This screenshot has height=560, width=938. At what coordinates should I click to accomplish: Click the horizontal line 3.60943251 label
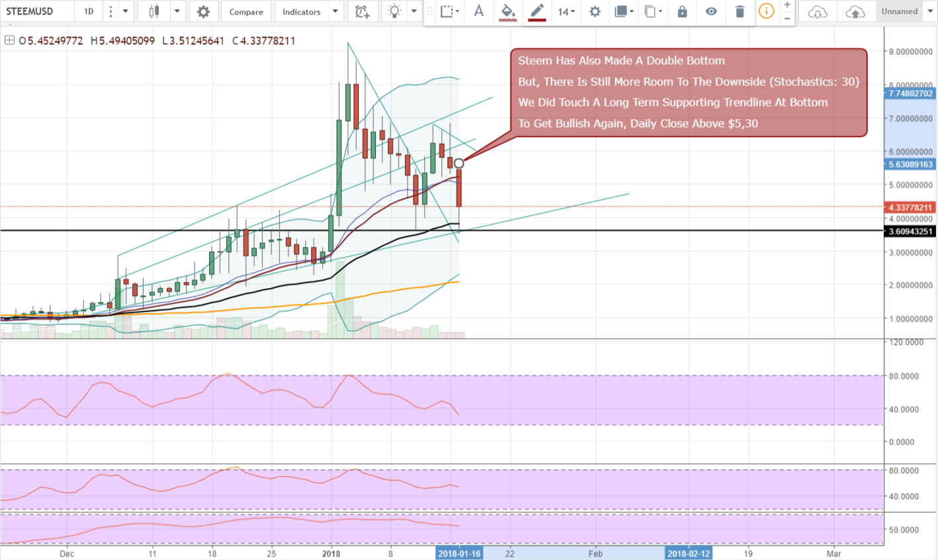pos(910,231)
